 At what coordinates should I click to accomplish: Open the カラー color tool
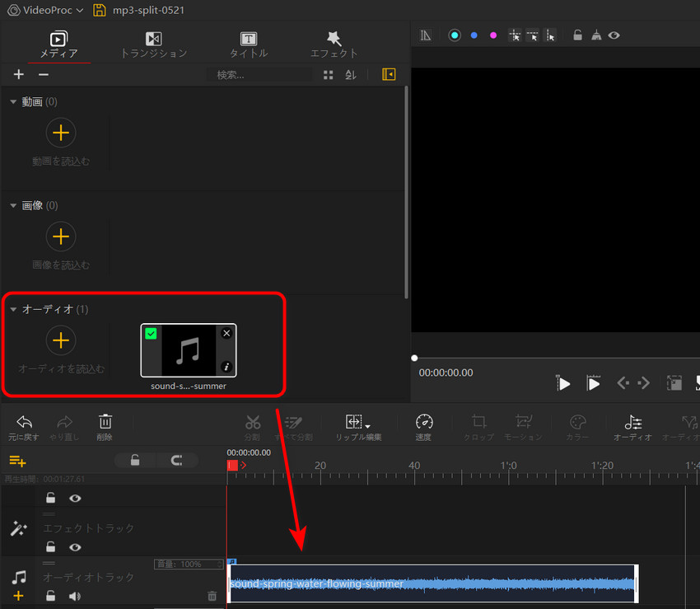pyautogui.click(x=577, y=427)
